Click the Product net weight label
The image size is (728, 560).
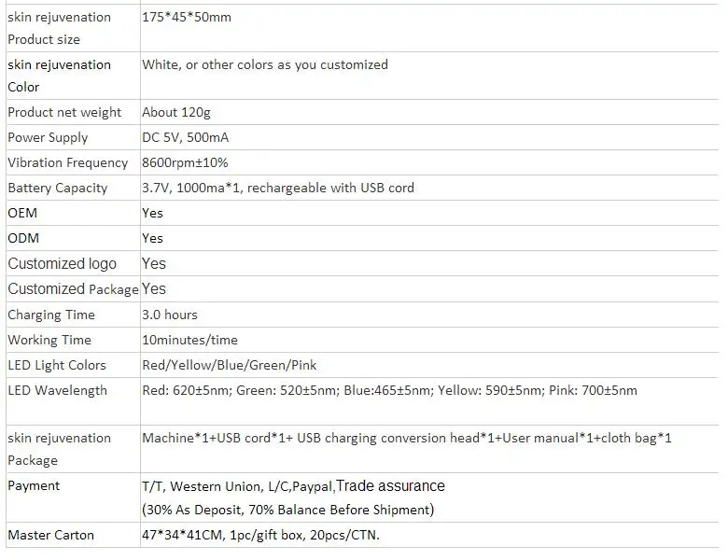[64, 112]
